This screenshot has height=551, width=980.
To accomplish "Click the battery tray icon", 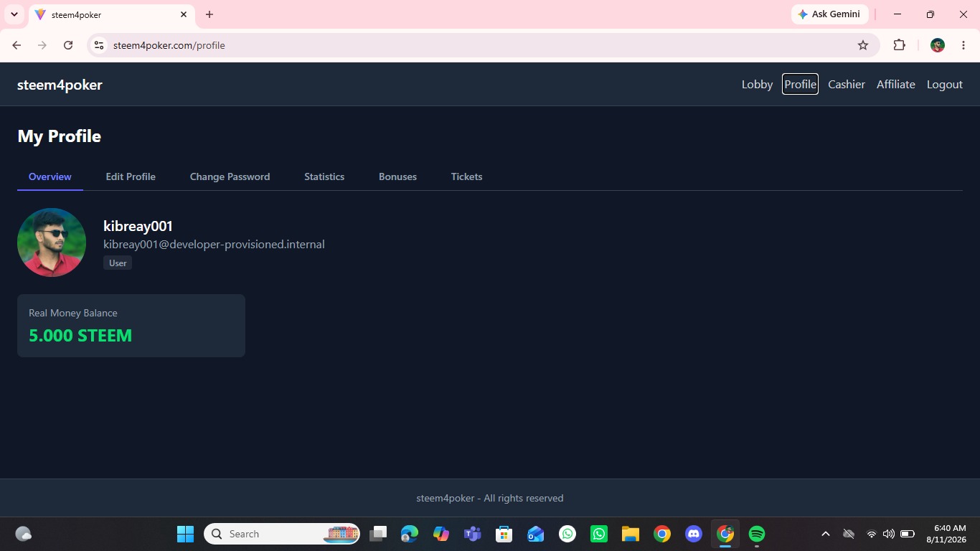I will (908, 534).
